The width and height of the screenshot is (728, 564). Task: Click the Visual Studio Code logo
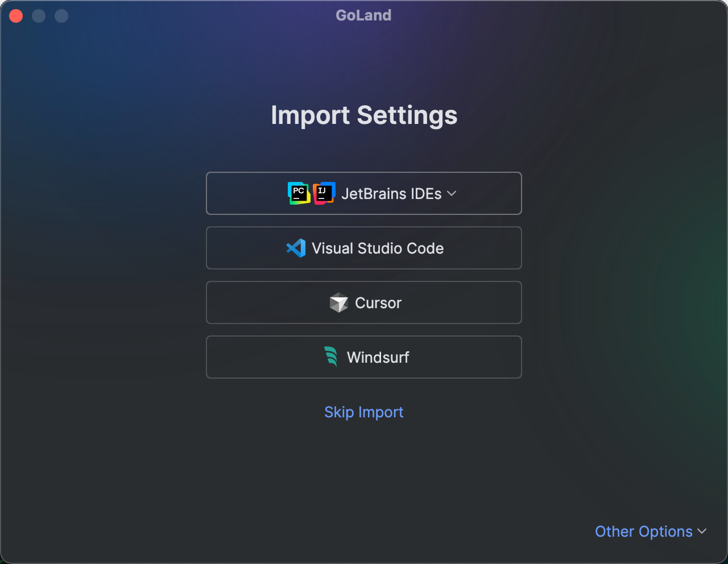coord(295,248)
